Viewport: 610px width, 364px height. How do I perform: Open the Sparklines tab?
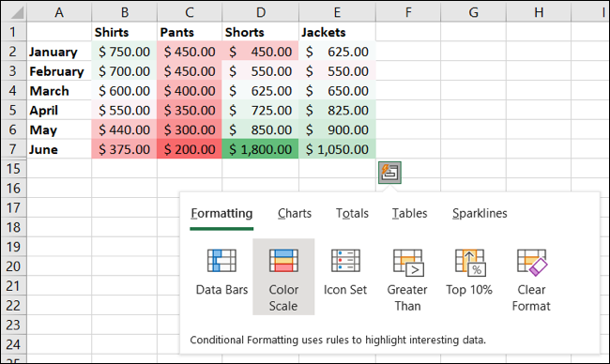pyautogui.click(x=480, y=213)
